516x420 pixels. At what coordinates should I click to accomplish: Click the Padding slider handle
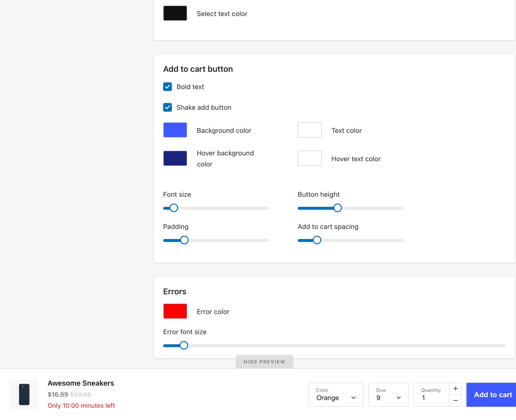click(x=184, y=240)
